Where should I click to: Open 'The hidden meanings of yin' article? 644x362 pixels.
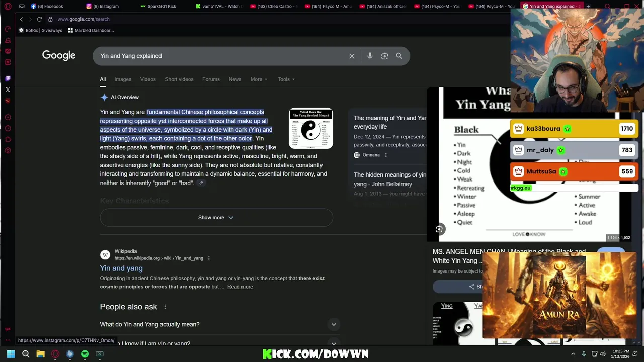pos(389,179)
